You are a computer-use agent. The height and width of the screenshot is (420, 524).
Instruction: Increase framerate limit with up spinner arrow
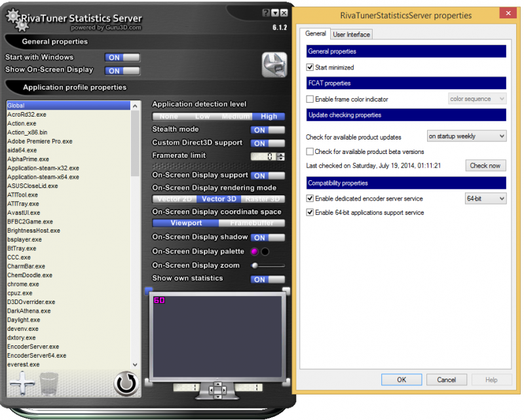(x=282, y=154)
